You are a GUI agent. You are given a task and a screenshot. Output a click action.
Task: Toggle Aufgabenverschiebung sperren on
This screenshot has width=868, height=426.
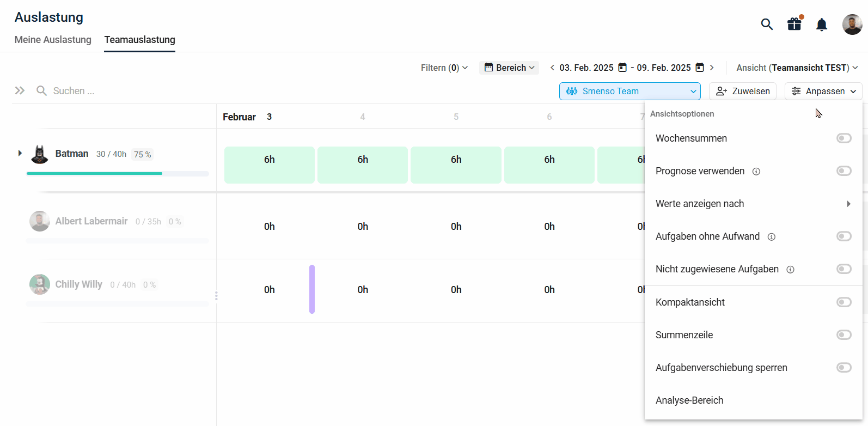(843, 368)
